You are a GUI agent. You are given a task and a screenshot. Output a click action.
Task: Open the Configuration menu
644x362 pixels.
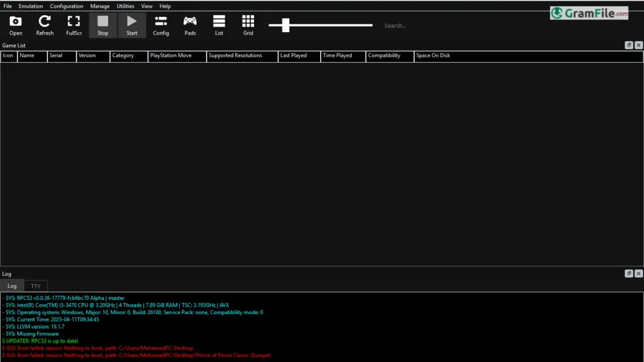click(x=67, y=6)
